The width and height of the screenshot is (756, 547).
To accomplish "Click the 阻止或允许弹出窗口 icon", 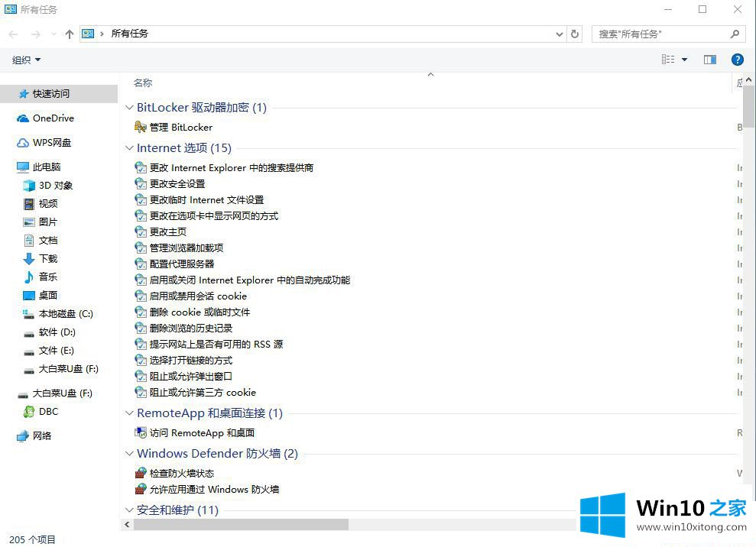I will (x=141, y=377).
